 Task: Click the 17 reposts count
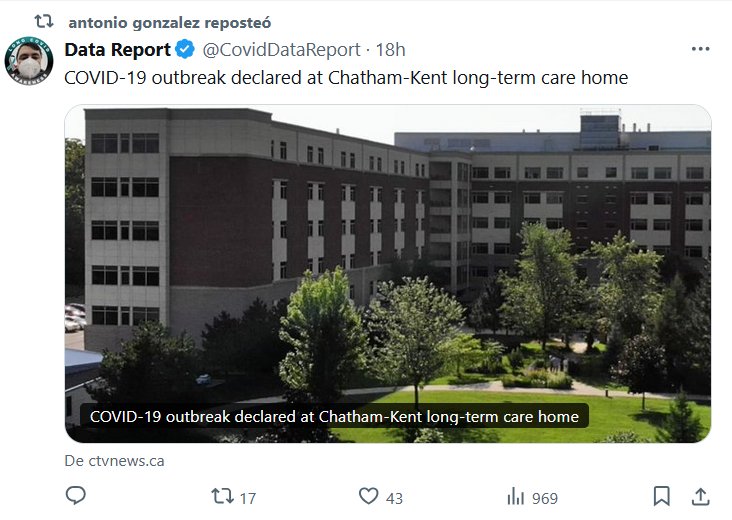(248, 497)
